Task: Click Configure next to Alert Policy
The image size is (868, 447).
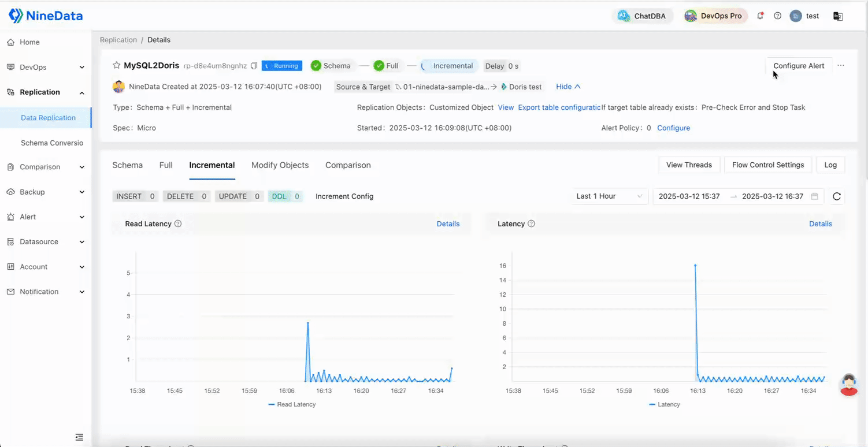Action: (x=673, y=128)
